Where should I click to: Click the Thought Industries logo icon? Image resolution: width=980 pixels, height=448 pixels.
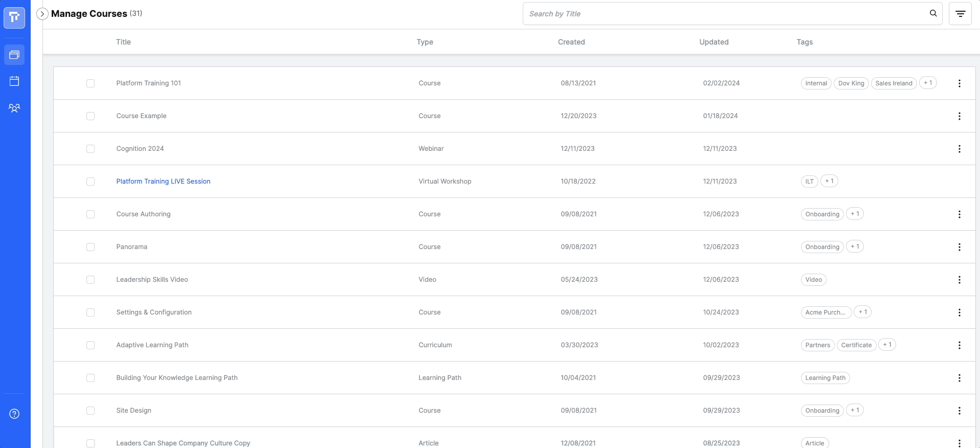point(14,17)
